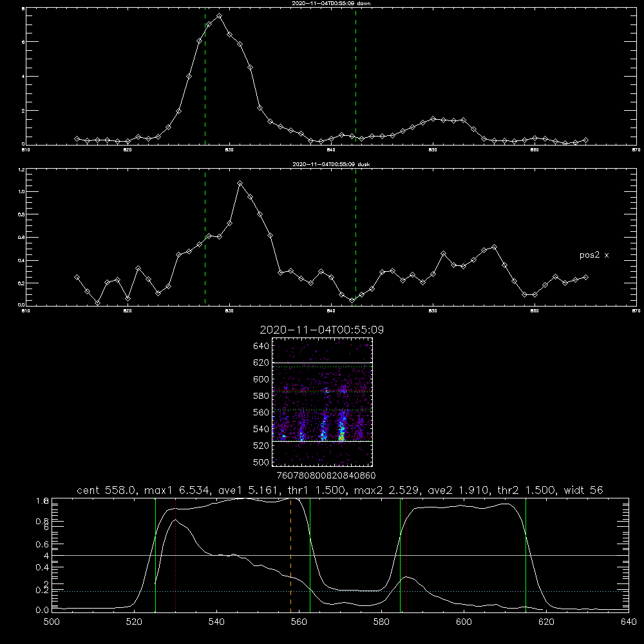This screenshot has height=644, width=644.
Task: Click the orange dashed center line in bottom plot
Action: point(291,555)
